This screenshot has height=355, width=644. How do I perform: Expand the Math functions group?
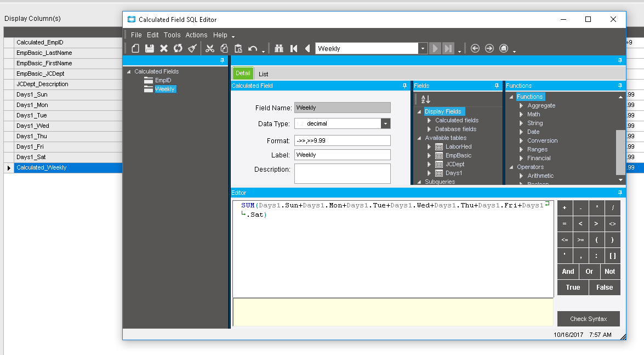pos(521,114)
